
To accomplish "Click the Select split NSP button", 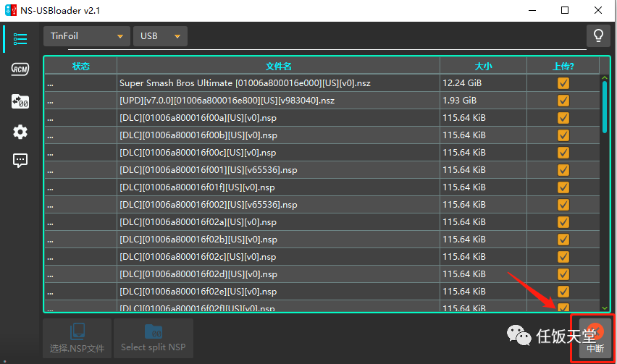I will (x=154, y=338).
